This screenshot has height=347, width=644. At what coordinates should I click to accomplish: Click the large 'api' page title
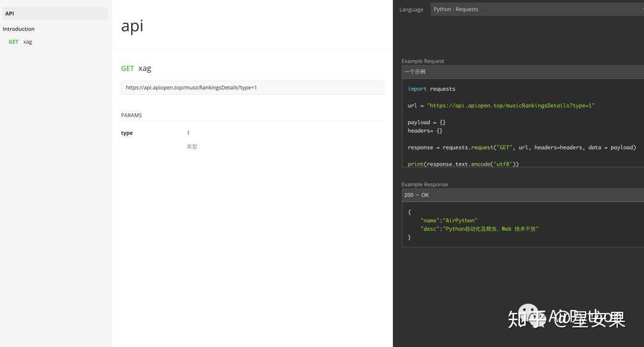pyautogui.click(x=132, y=26)
